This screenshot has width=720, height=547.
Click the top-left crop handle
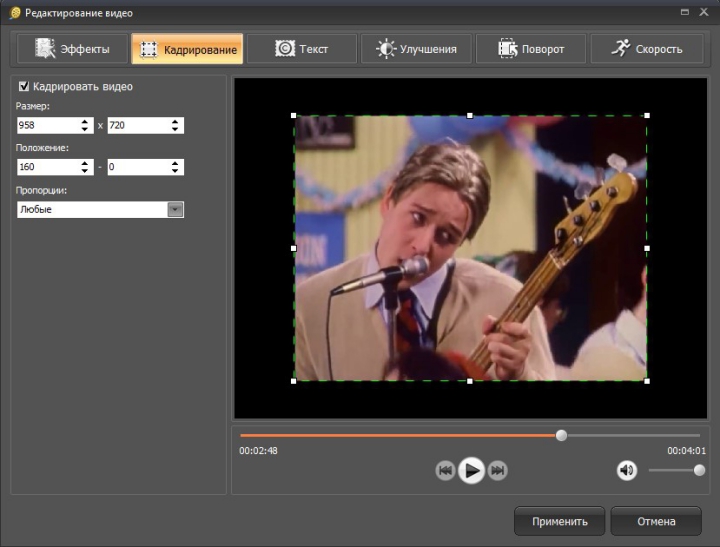[x=293, y=116]
